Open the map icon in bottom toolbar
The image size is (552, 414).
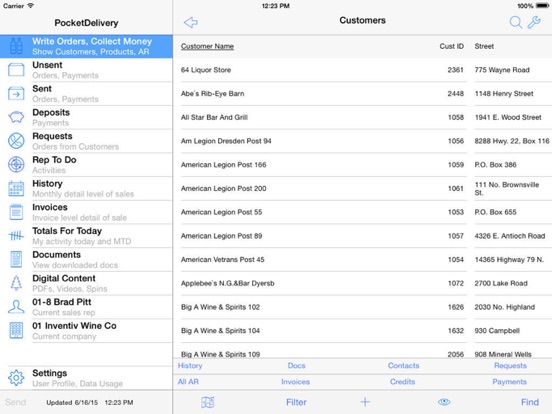point(208,402)
